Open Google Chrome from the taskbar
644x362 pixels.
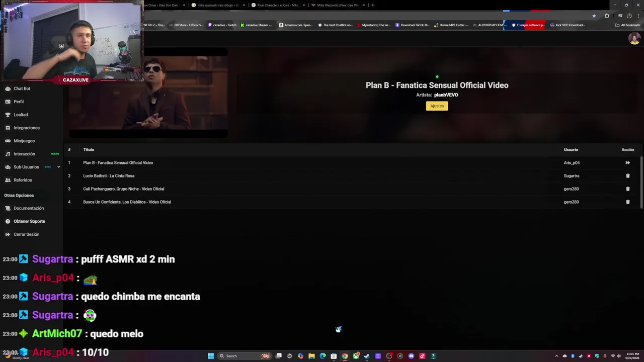[345, 356]
